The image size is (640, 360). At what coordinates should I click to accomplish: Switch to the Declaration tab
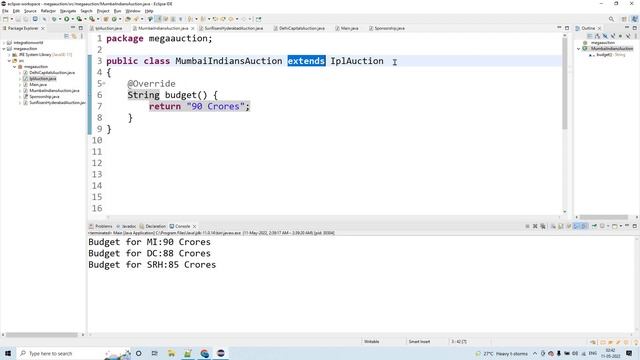click(153, 226)
